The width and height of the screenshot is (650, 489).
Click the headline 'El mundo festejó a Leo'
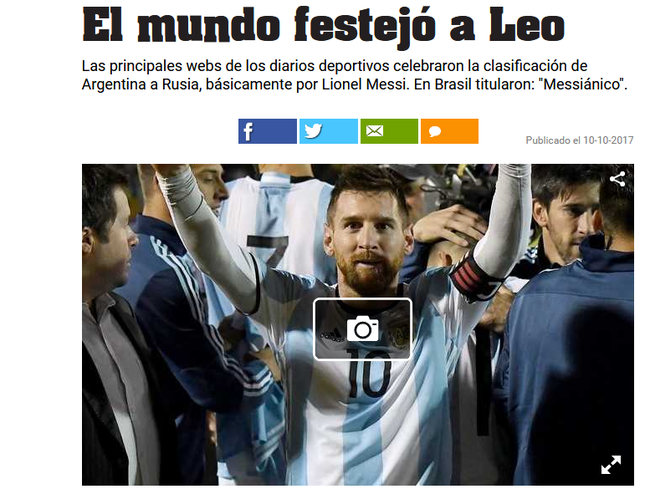pyautogui.click(x=323, y=26)
